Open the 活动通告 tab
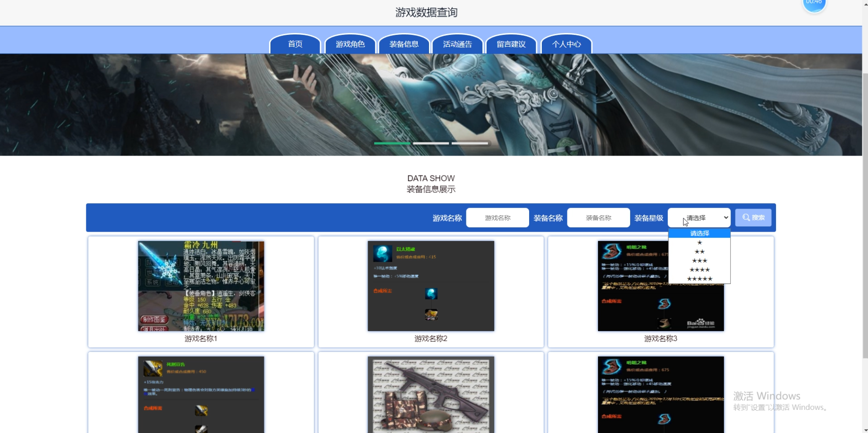The image size is (868, 433). (457, 44)
